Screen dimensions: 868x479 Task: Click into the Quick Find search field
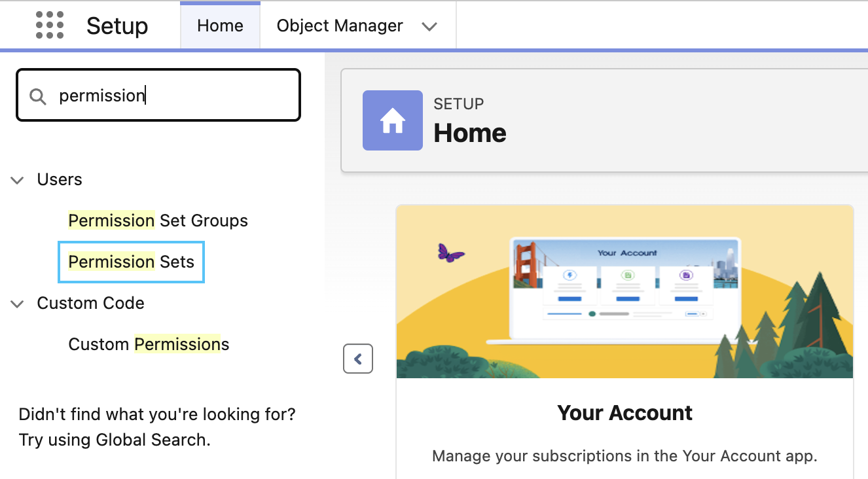pyautogui.click(x=158, y=96)
